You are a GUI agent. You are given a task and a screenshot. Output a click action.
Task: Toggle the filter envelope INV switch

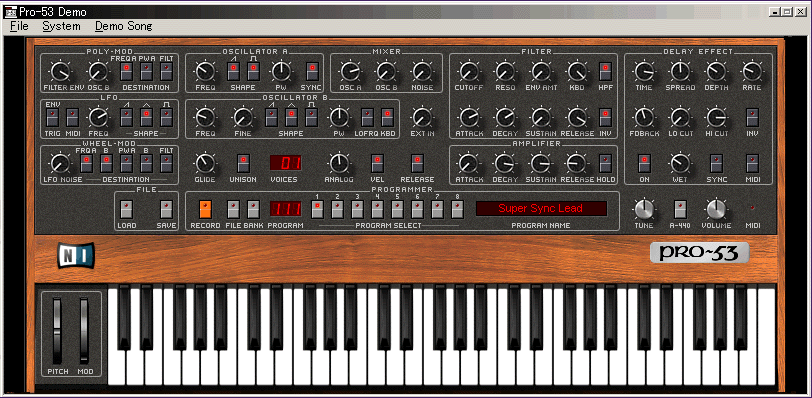[x=605, y=117]
